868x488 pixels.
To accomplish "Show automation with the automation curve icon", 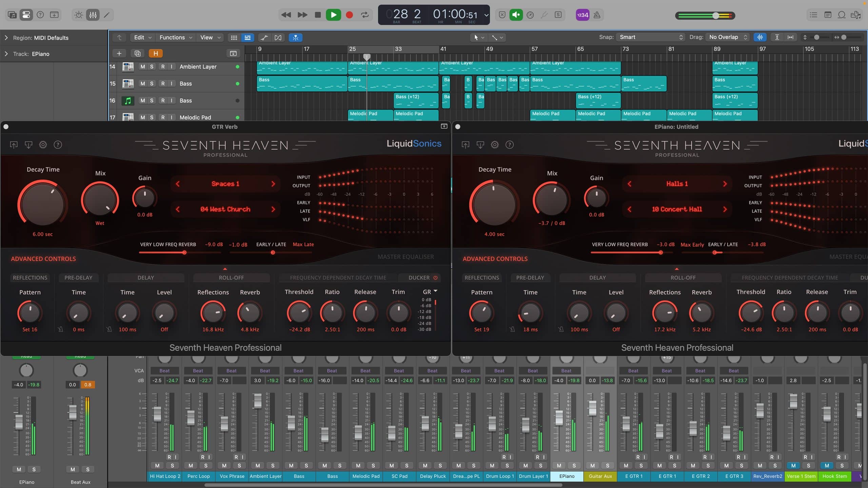I will point(264,38).
